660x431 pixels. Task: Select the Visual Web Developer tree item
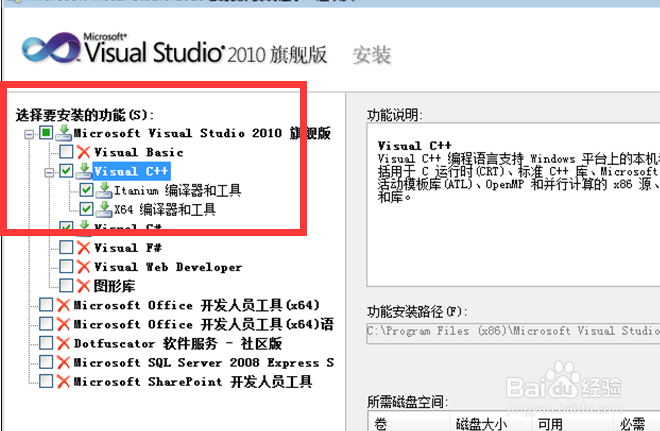(168, 267)
